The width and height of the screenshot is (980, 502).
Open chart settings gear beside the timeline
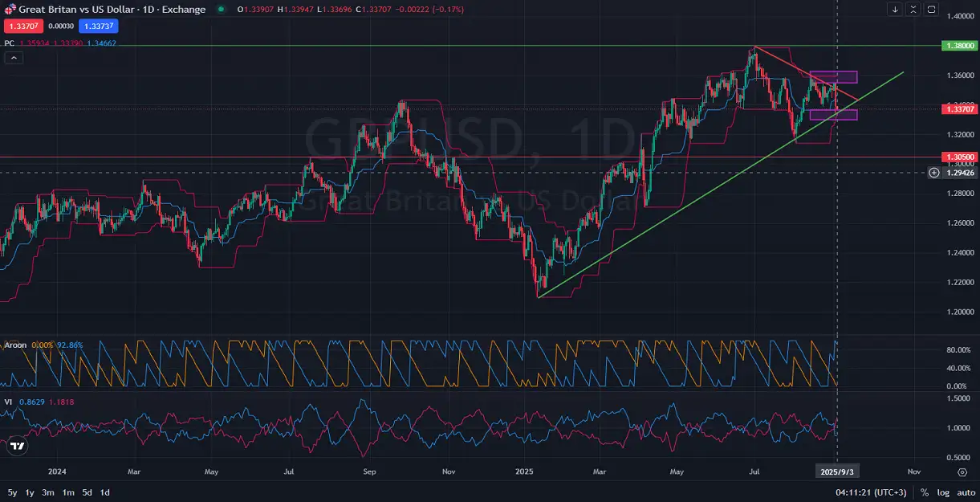pyautogui.click(x=963, y=471)
